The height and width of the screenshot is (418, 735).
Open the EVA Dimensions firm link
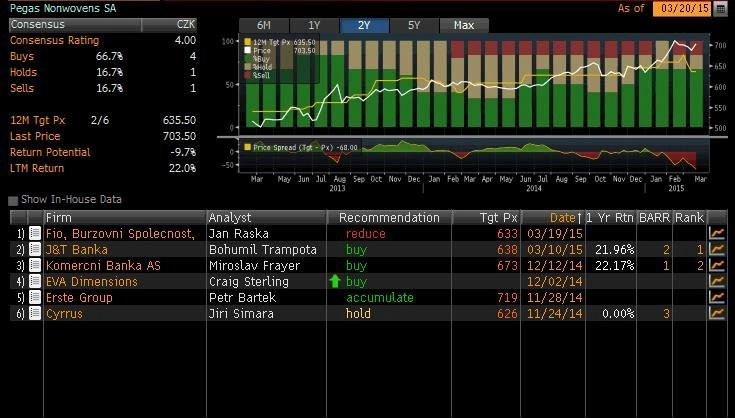(x=92, y=281)
